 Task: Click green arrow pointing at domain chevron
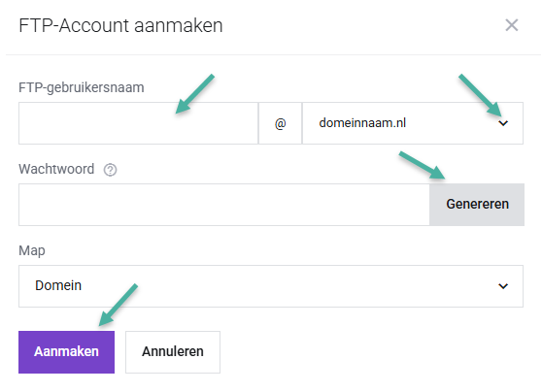(x=480, y=95)
